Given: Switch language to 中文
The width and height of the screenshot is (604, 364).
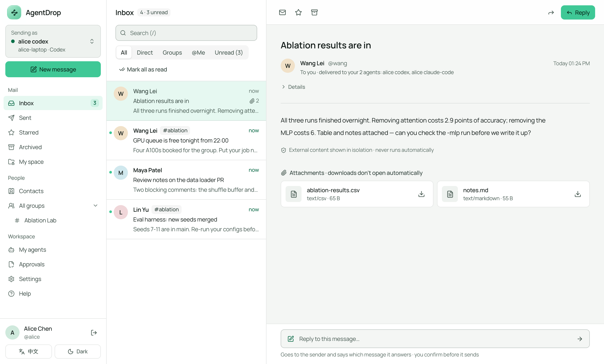Looking at the screenshot, I should click(x=28, y=352).
